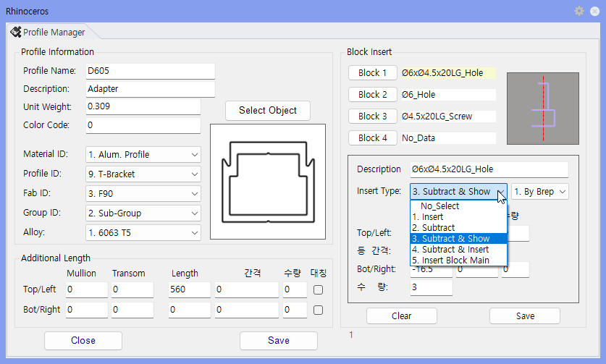Click the Block 2 button
This screenshot has height=364, width=606.
point(373,94)
